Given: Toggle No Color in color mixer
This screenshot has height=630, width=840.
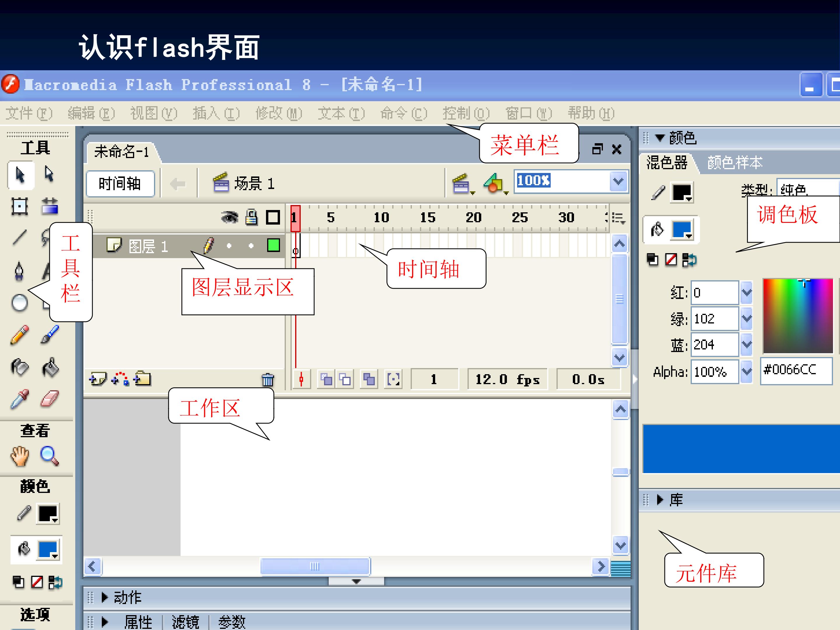Looking at the screenshot, I should [671, 260].
